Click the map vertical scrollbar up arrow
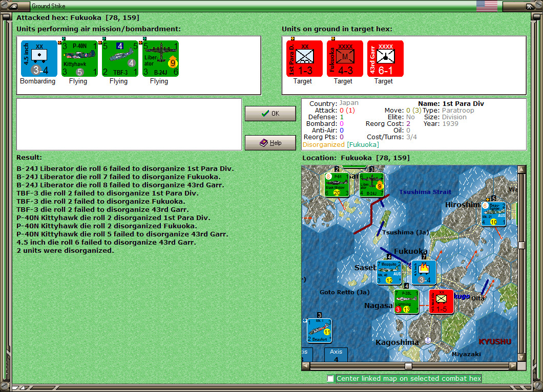Viewport: 543px width, 392px height. click(x=521, y=169)
